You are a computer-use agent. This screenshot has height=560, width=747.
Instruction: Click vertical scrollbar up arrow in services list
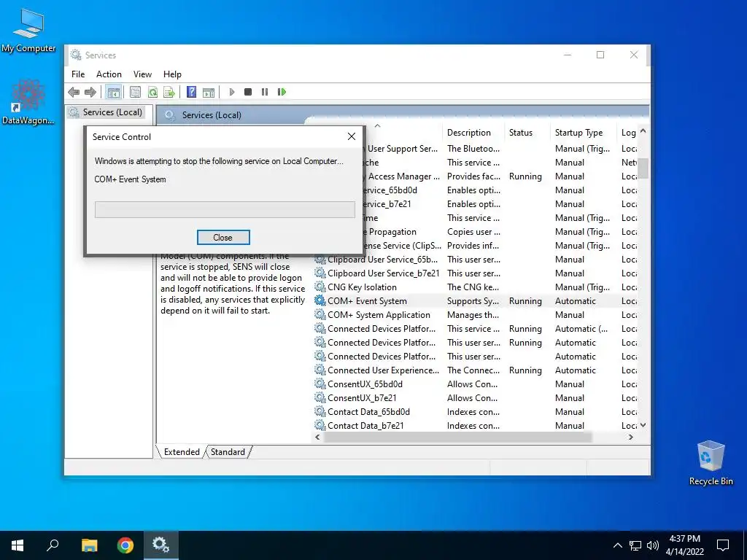pos(643,131)
